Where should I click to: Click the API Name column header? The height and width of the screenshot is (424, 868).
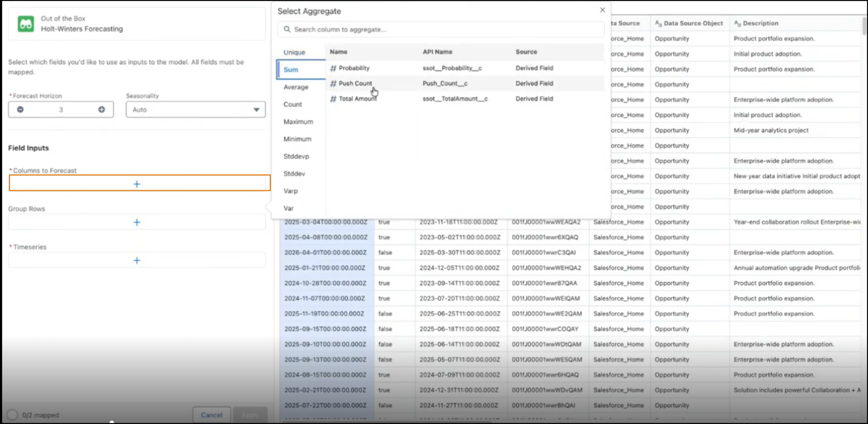coord(437,52)
